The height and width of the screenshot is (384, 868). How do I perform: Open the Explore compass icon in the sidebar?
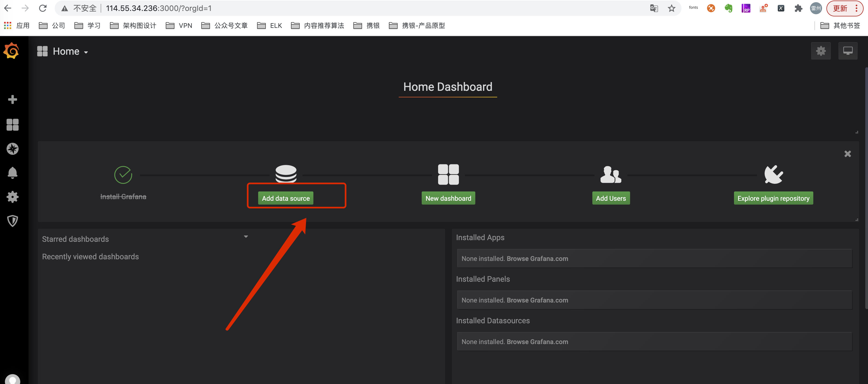pyautogui.click(x=13, y=149)
